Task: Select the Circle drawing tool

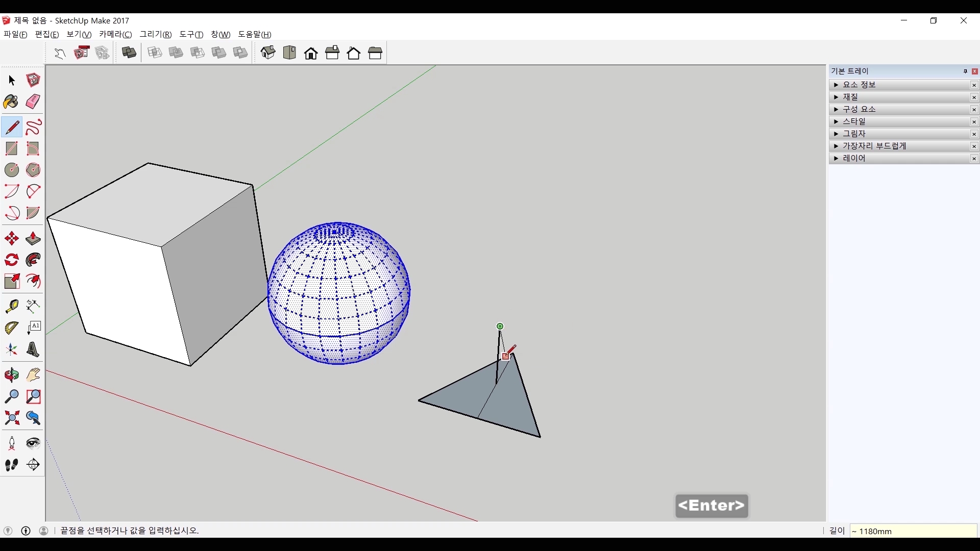Action: [x=11, y=170]
